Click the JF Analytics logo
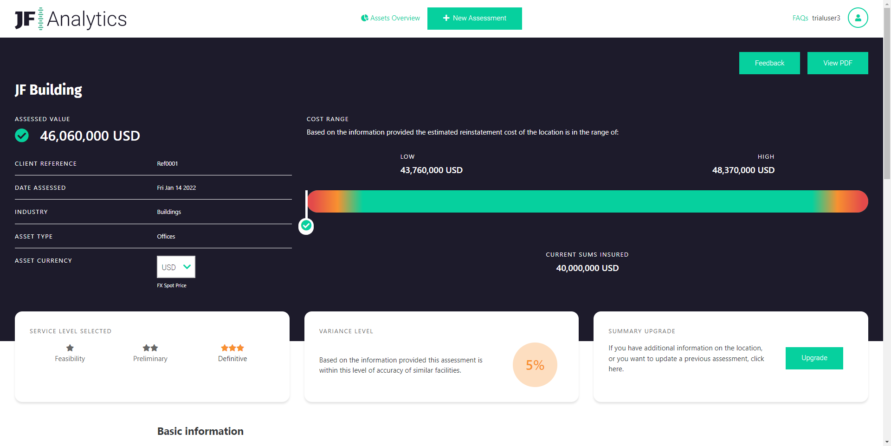Screen dimensions: 891x446 [70, 19]
